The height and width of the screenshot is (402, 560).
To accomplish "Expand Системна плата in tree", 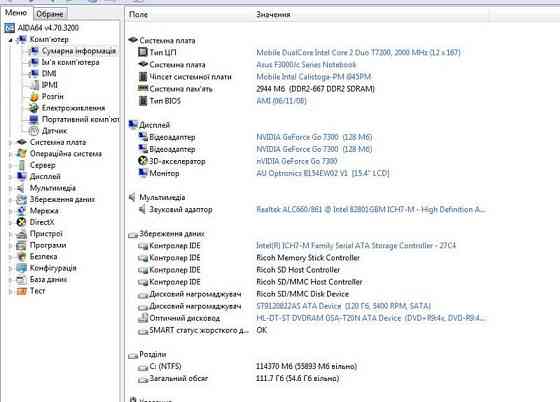I will pyautogui.click(x=10, y=142).
